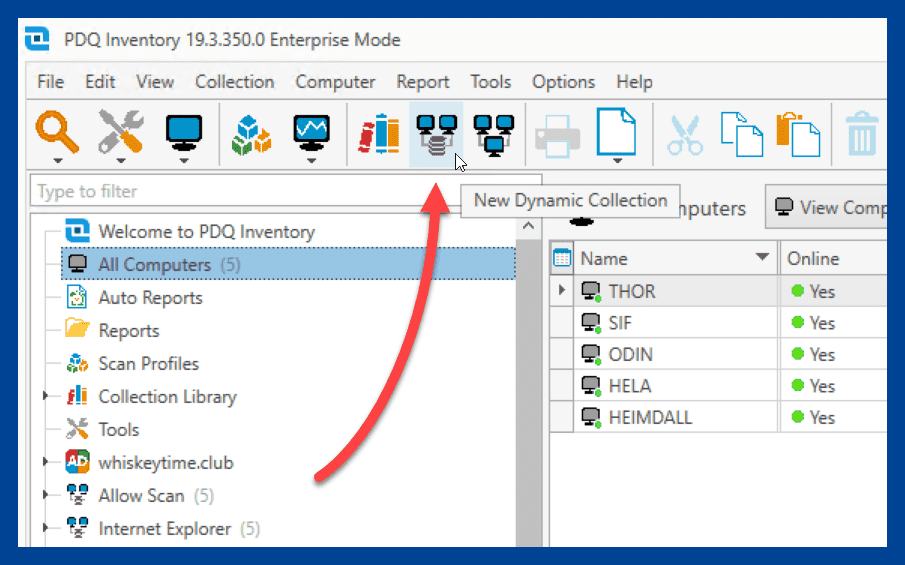Select the HELA computer row

(x=719, y=386)
